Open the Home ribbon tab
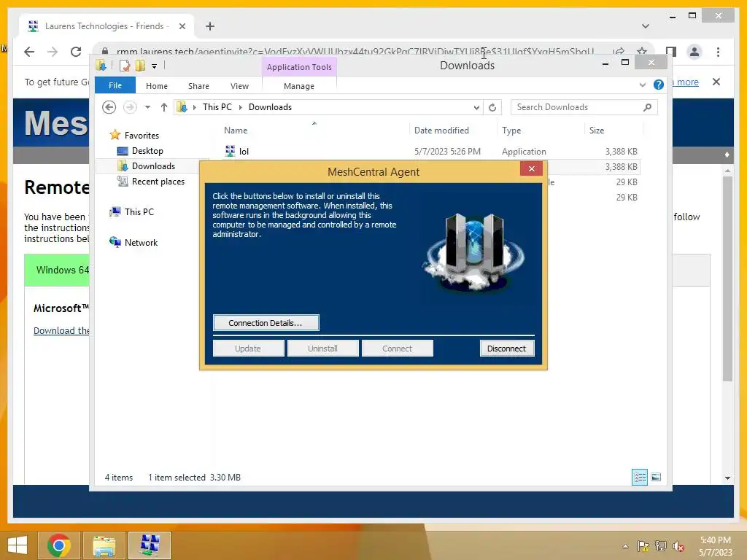The image size is (747, 560). pyautogui.click(x=157, y=86)
